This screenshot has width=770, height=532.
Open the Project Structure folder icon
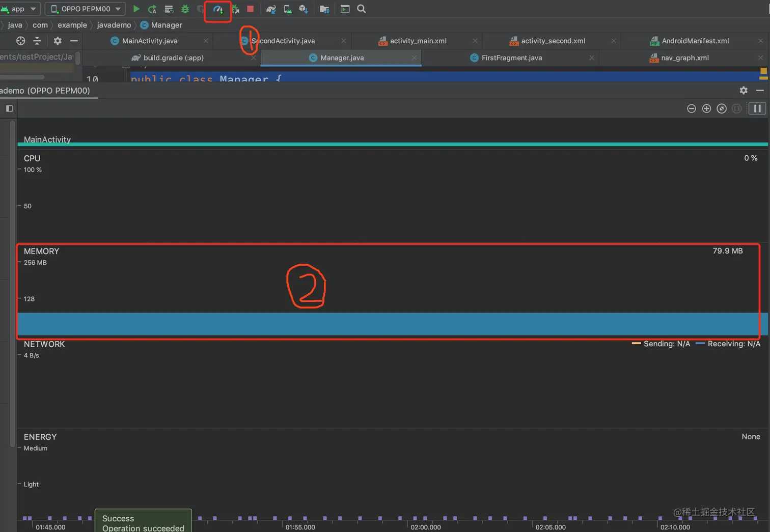pos(324,9)
